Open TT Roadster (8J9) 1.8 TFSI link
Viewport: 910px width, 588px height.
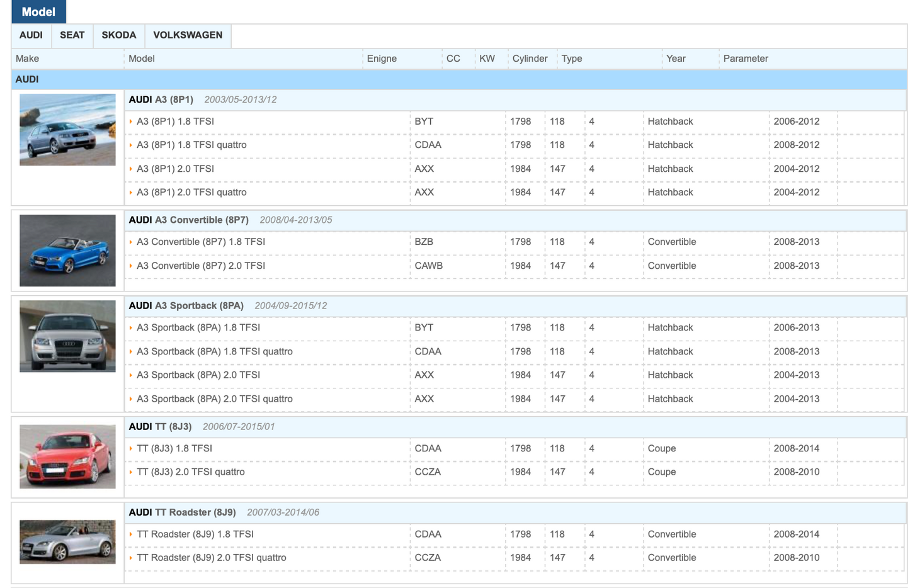tap(195, 534)
